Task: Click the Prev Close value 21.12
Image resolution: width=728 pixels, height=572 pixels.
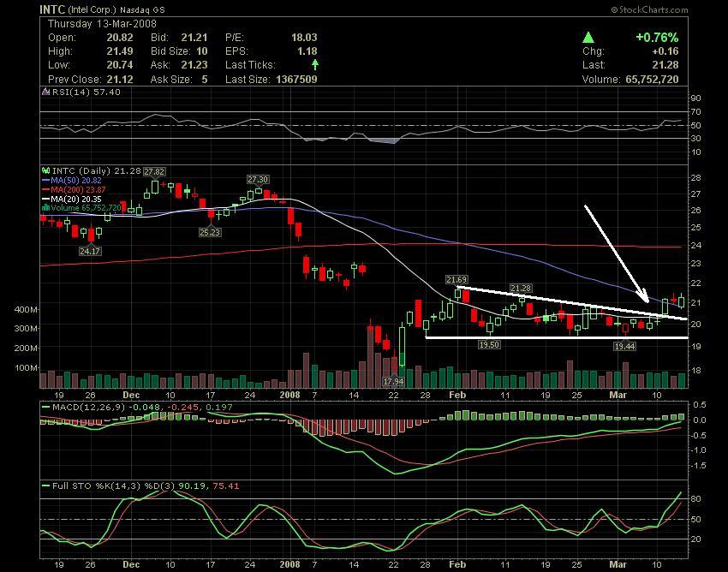Action: (120, 80)
